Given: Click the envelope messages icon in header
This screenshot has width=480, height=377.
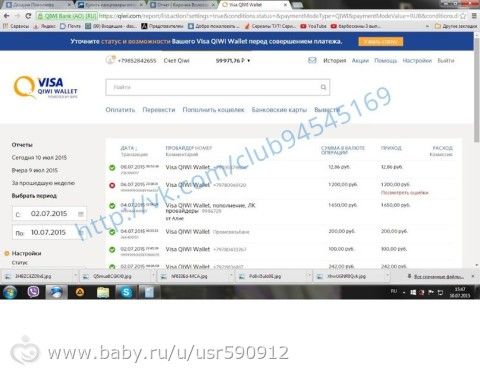Looking at the screenshot, I should click(312, 60).
